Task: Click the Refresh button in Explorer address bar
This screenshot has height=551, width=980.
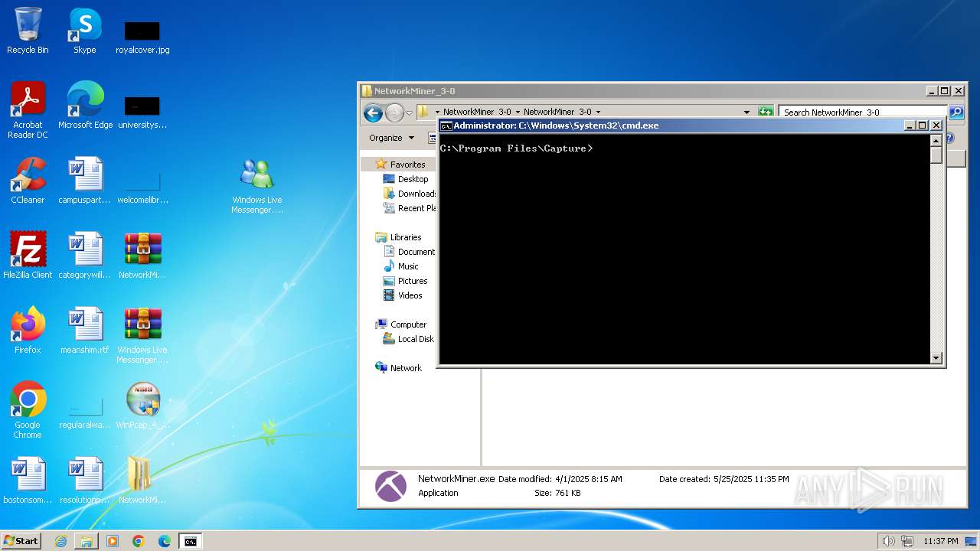Action: (766, 112)
